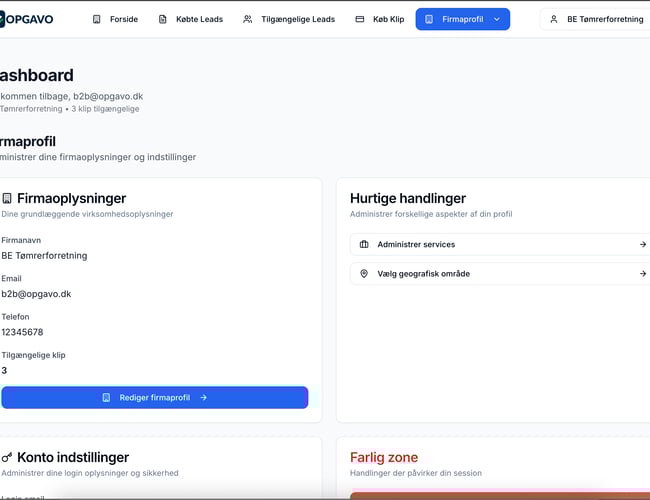This screenshot has width=650, height=500.
Task: Open Administrer services
Action: coord(501,244)
